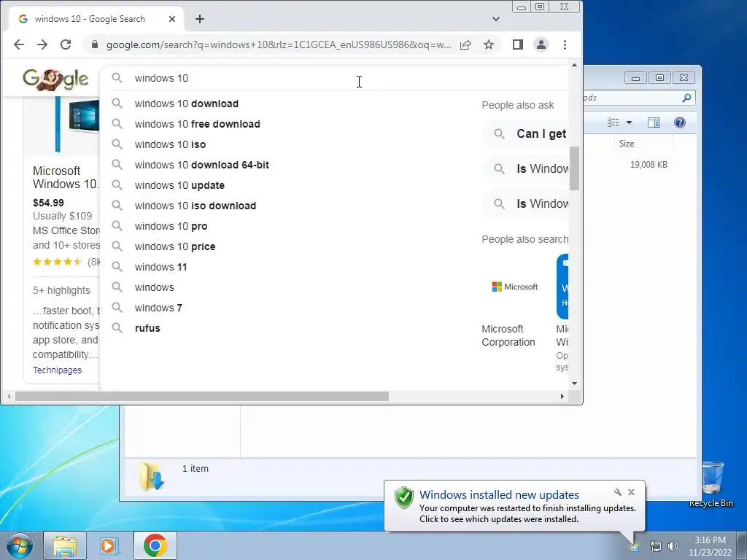Screen dimensions: 747x560
Task: Click the update notification wrench icon
Action: (x=617, y=492)
